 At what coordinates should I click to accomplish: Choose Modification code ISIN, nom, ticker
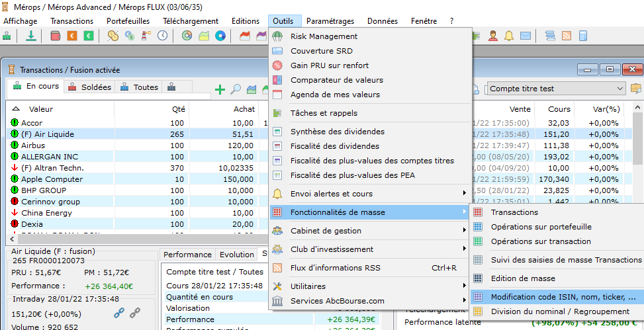click(557, 297)
